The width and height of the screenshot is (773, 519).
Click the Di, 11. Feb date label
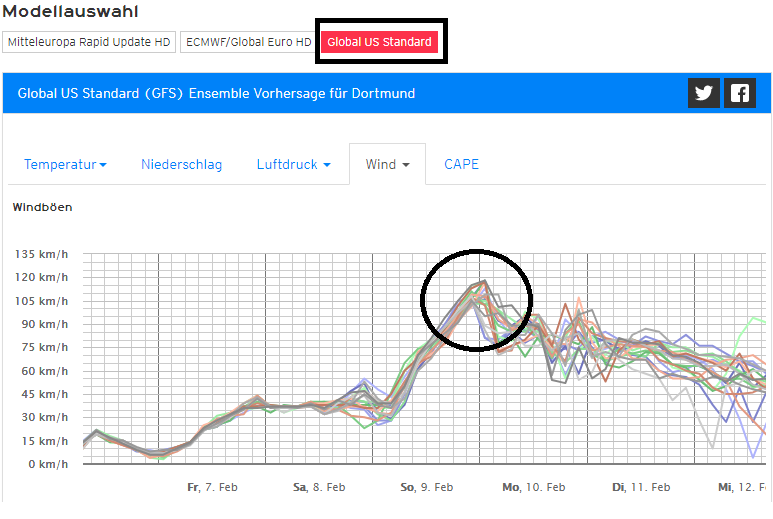coord(641,487)
